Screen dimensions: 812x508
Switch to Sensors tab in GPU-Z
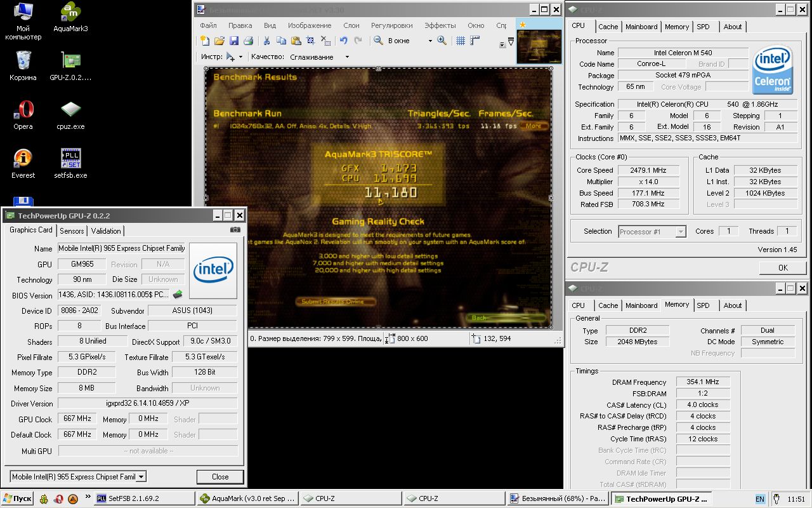(x=72, y=231)
